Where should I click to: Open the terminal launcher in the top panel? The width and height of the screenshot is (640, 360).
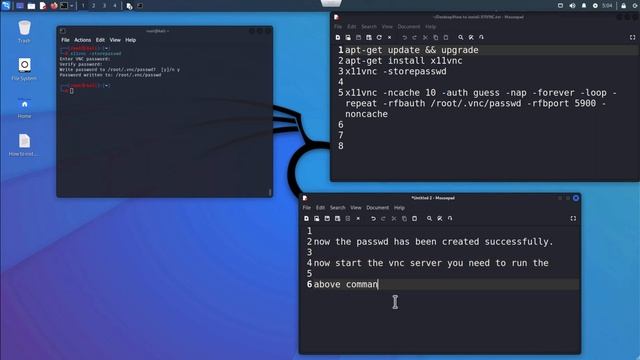(64, 6)
